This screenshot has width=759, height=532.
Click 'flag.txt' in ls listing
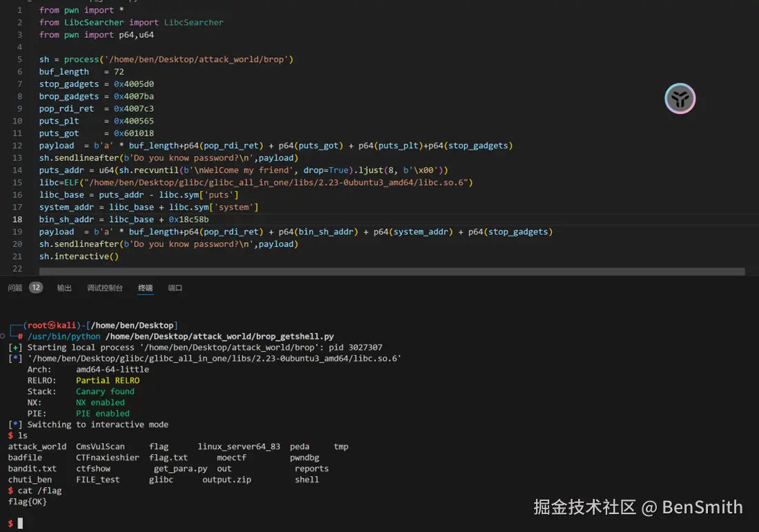tap(168, 457)
